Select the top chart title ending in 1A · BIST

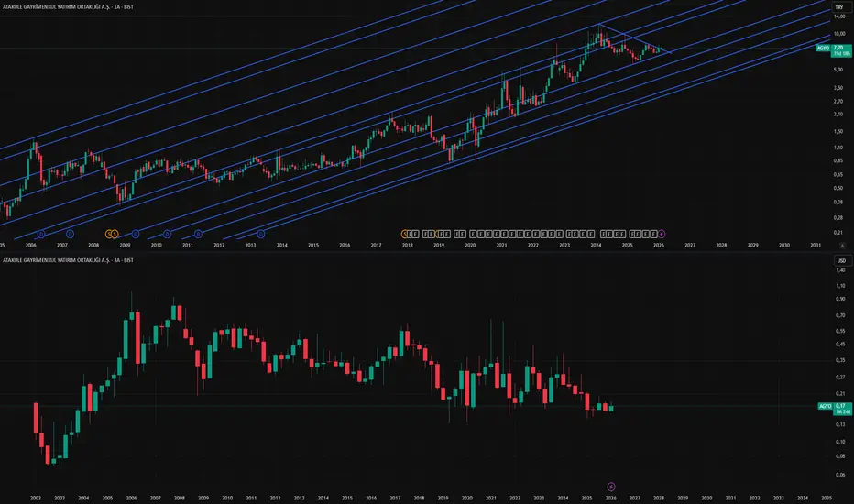[68, 7]
